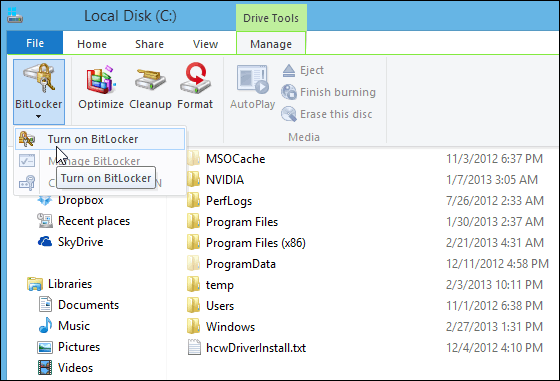Click the Turn on BitLocker lock icon

pyautogui.click(x=27, y=139)
